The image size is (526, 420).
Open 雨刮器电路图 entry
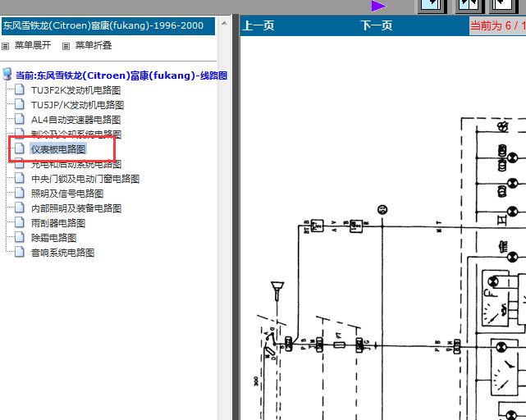tap(58, 223)
